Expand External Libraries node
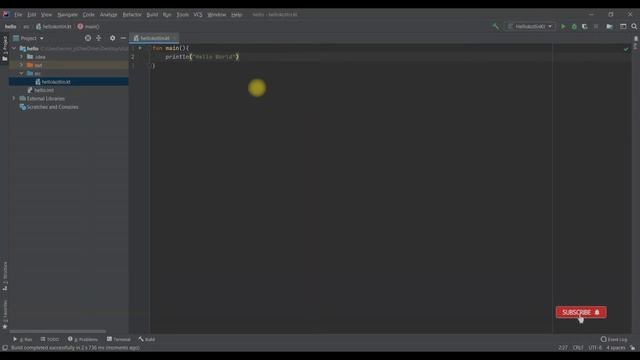 pos(14,98)
